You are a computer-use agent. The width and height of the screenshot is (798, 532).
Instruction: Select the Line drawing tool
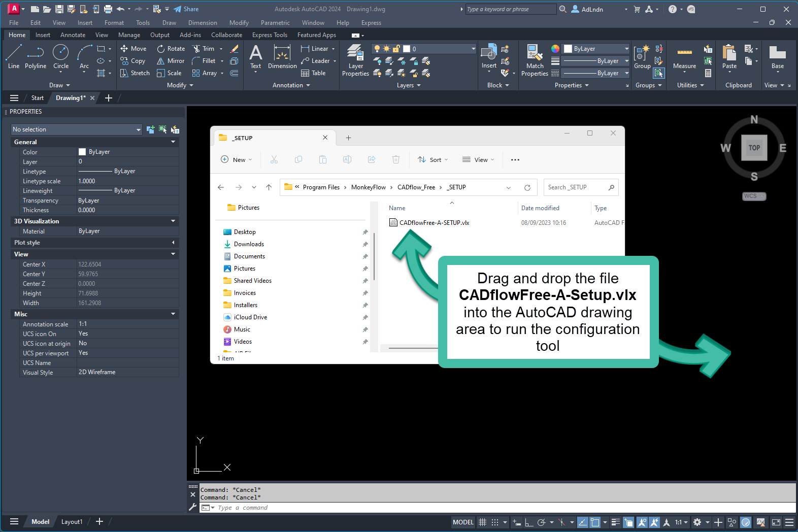[x=14, y=56]
